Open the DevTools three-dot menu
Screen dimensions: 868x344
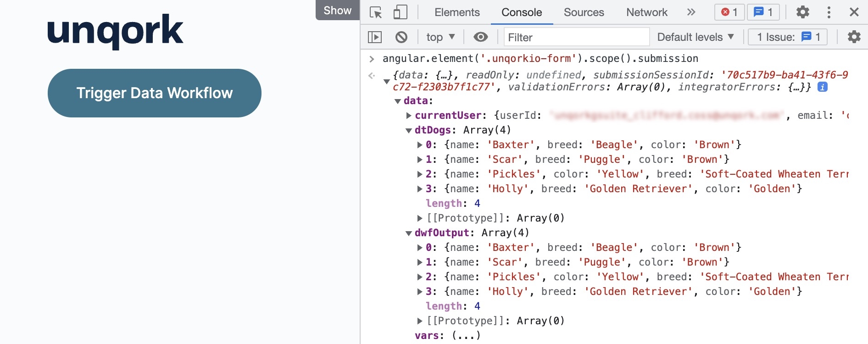[829, 12]
